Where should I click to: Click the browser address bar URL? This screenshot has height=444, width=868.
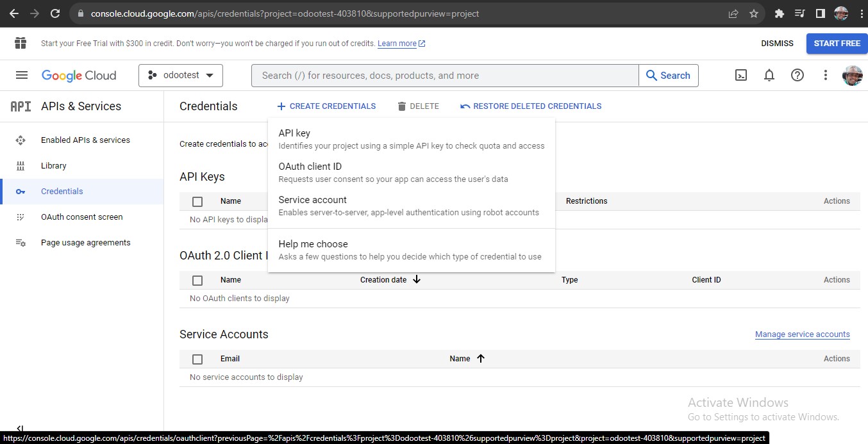[x=285, y=13]
